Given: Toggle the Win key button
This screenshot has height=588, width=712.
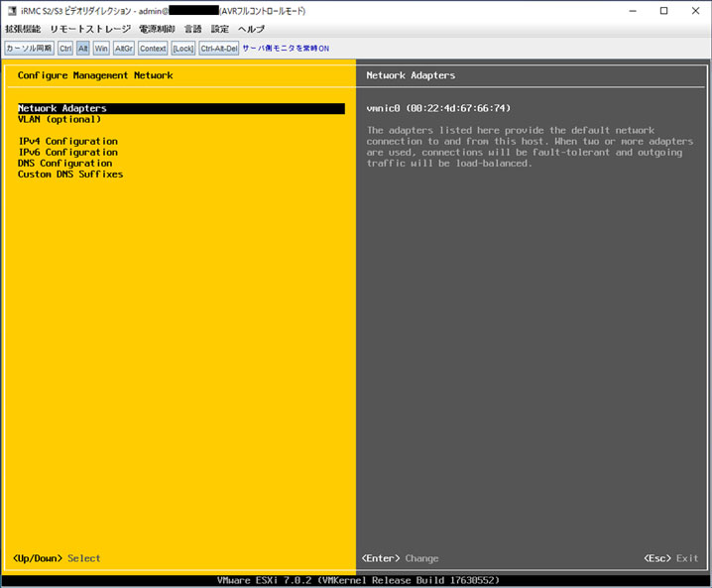Looking at the screenshot, I should point(101,49).
